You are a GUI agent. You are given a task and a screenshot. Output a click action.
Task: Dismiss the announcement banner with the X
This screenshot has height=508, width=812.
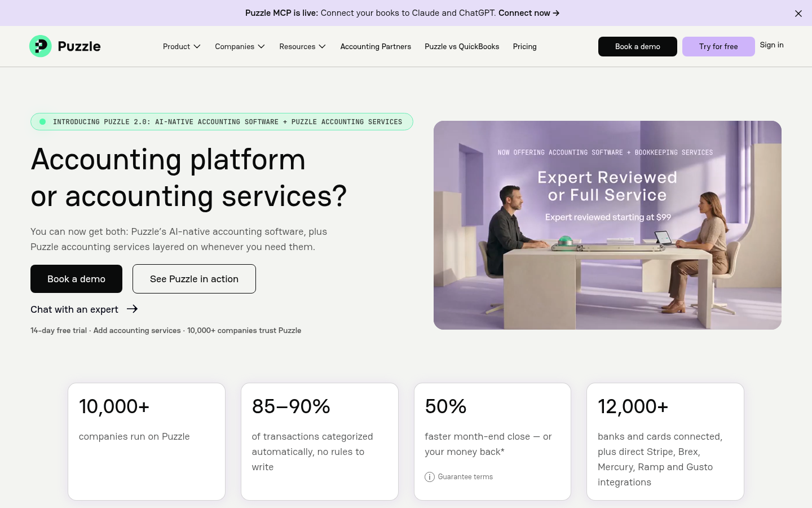798,14
